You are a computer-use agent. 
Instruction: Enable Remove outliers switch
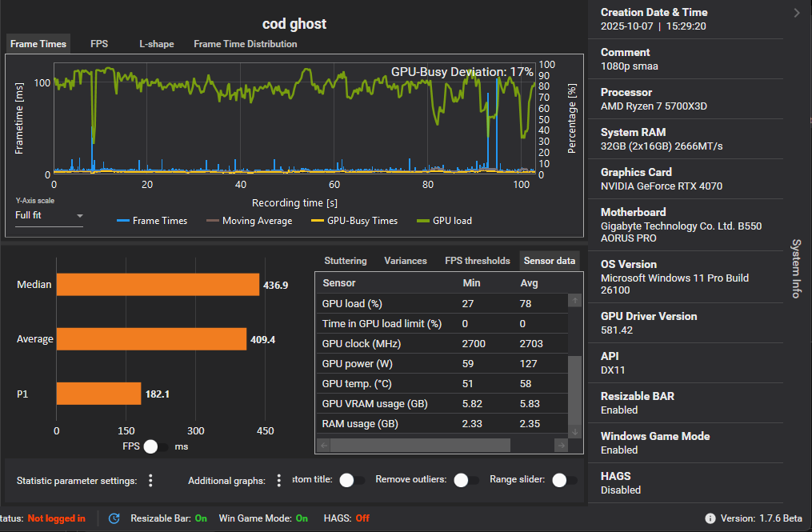pos(466,480)
